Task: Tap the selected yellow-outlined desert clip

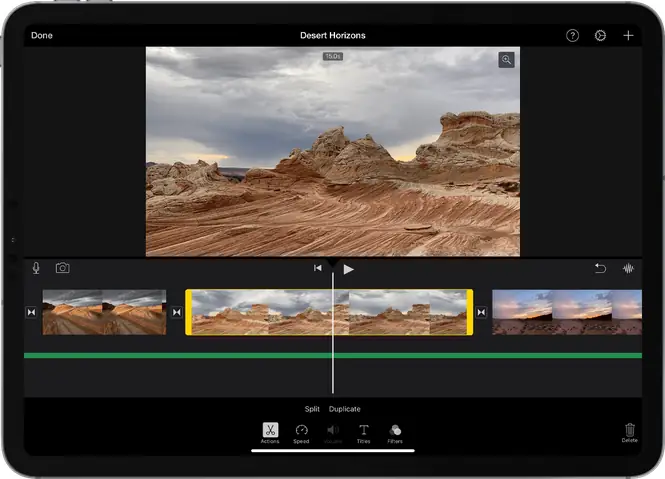Action: click(x=329, y=312)
